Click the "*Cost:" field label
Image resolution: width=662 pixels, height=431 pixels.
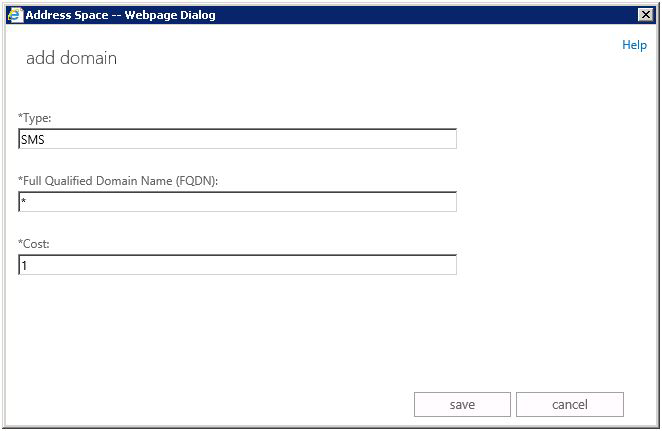click(34, 243)
